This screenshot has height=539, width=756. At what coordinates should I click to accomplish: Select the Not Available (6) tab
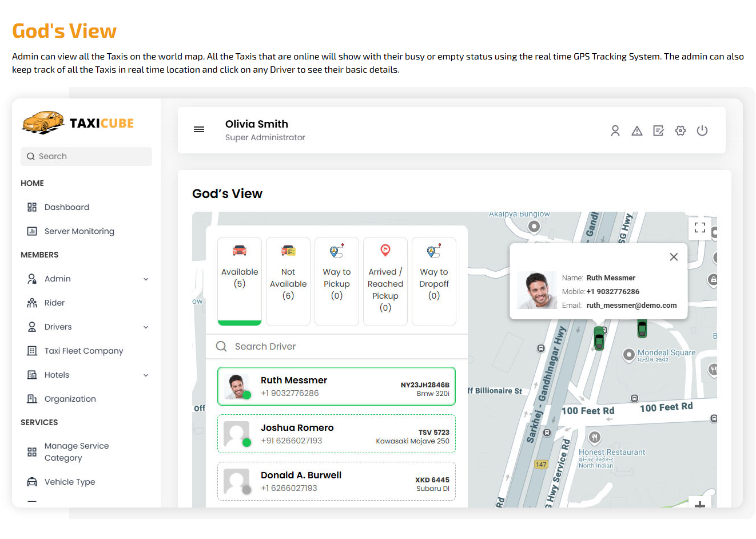point(288,282)
